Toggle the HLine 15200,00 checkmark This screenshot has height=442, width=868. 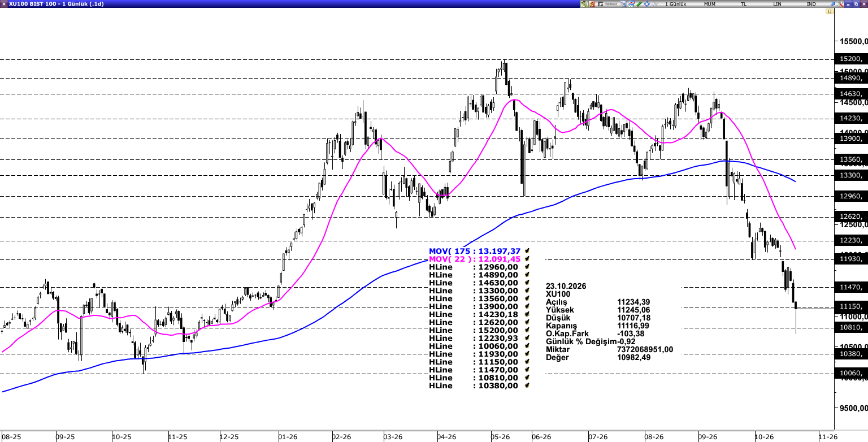527,330
